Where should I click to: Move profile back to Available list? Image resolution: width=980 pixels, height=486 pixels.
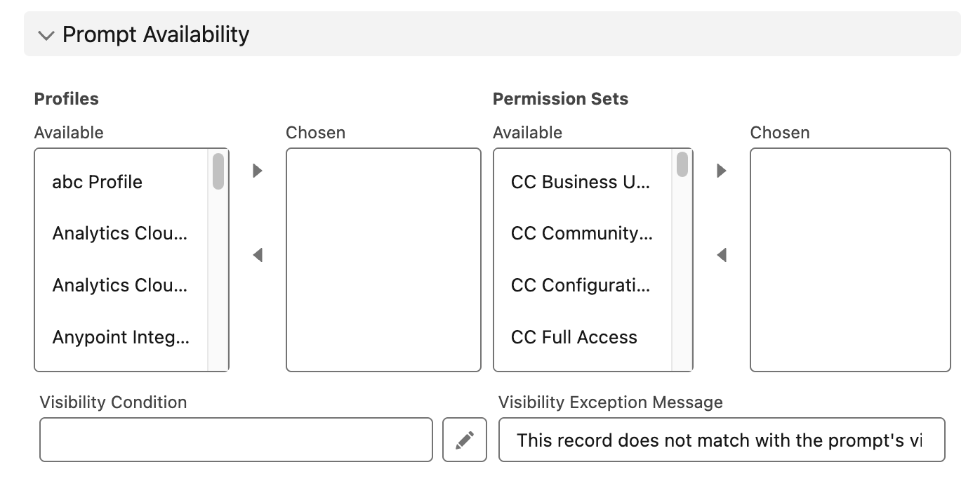pyautogui.click(x=258, y=255)
